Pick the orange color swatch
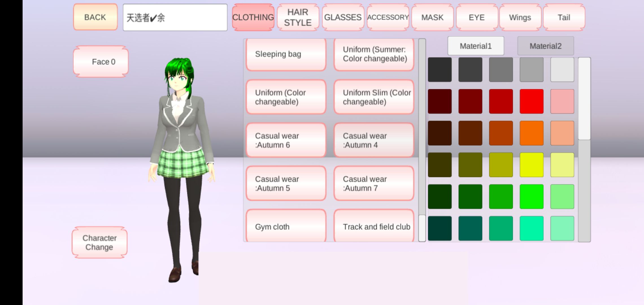Screen dimensions: 644x305 [531, 133]
